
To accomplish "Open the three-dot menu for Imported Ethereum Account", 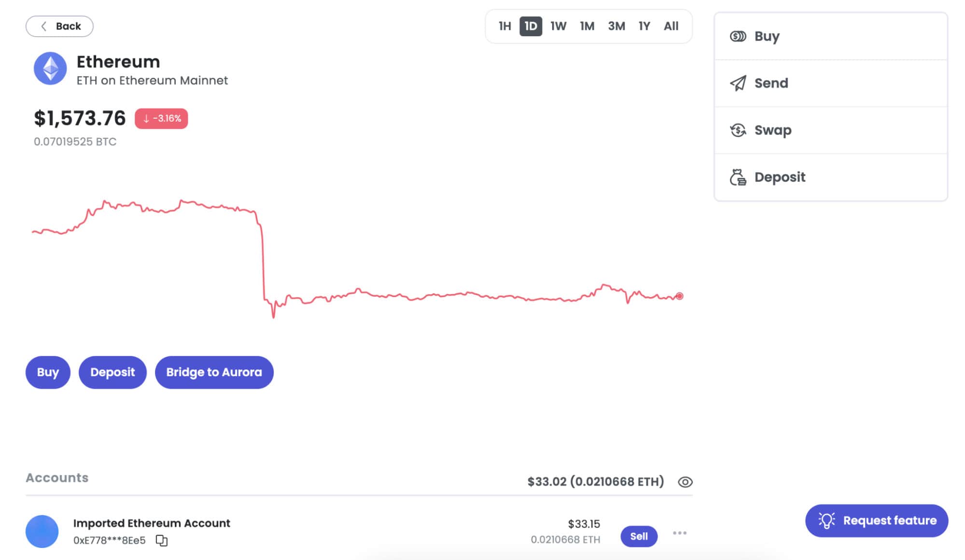I will coord(679,533).
